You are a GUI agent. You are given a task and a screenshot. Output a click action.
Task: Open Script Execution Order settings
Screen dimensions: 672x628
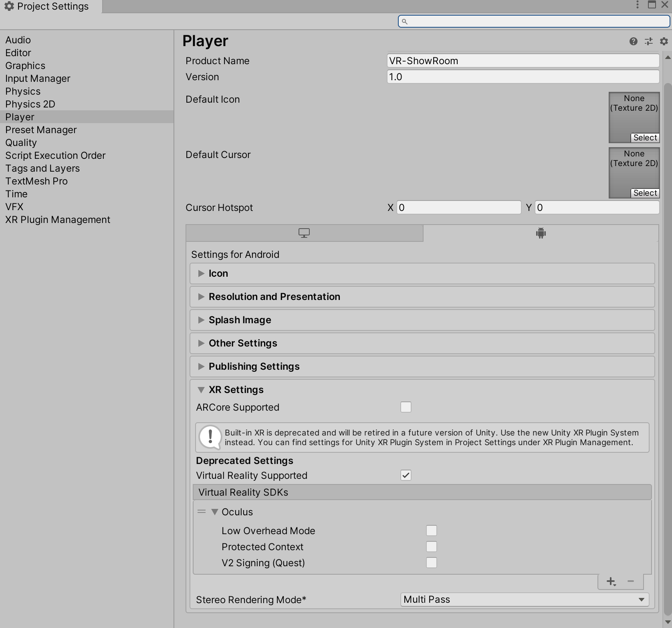(87, 156)
